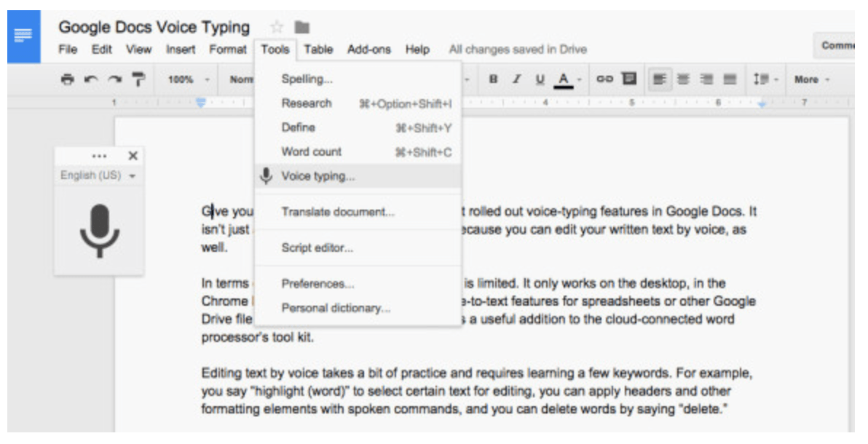Click the document title Google Docs Voice Typing

[154, 27]
